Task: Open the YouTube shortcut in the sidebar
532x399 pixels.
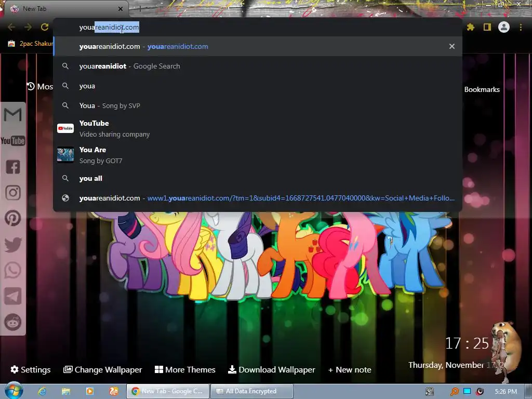Action: tap(13, 140)
